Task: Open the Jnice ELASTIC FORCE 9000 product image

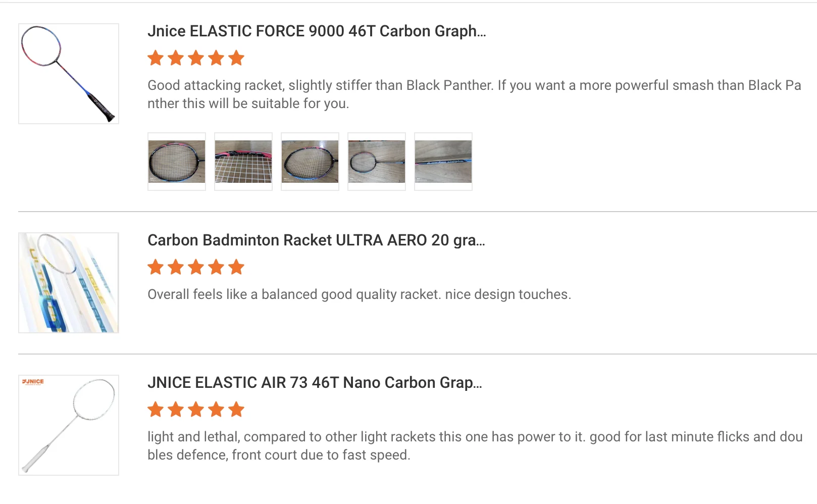Action: (x=69, y=74)
